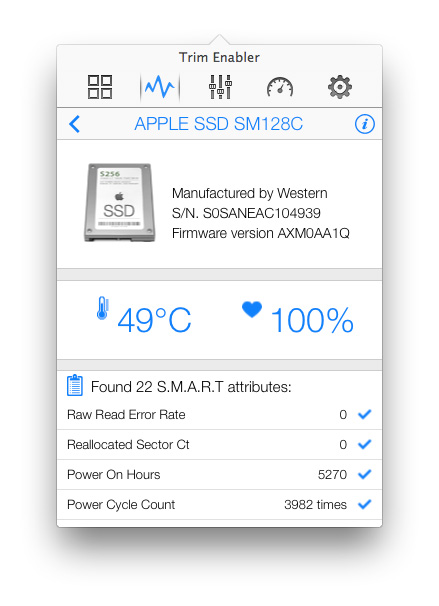Viewport: 439px width, 606px height.
Task: Open the dashboard grid view icon
Action: (100, 87)
